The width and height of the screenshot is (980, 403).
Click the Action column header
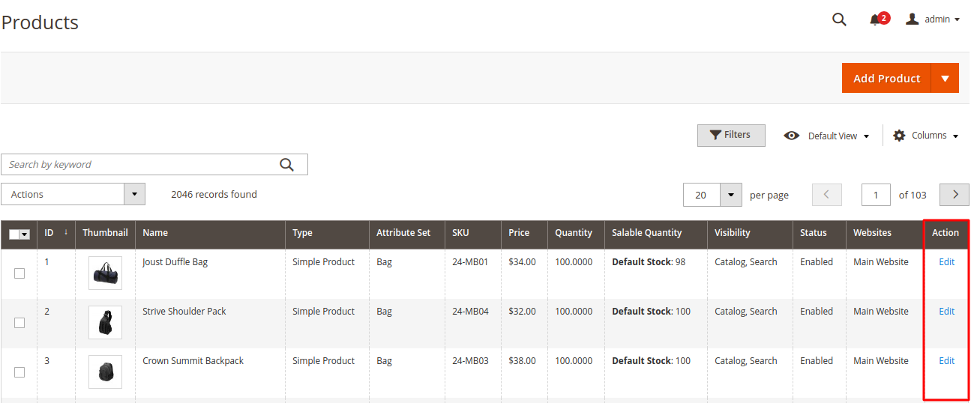[946, 233]
